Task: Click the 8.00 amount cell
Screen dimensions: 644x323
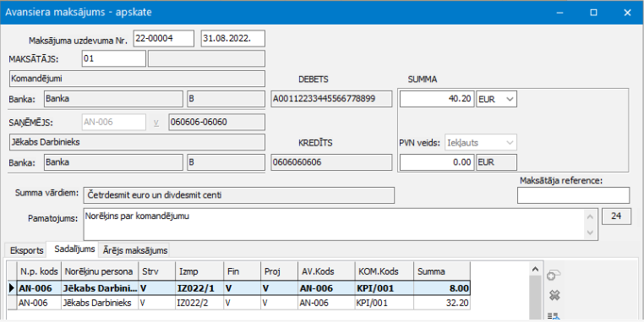Action: (x=441, y=288)
